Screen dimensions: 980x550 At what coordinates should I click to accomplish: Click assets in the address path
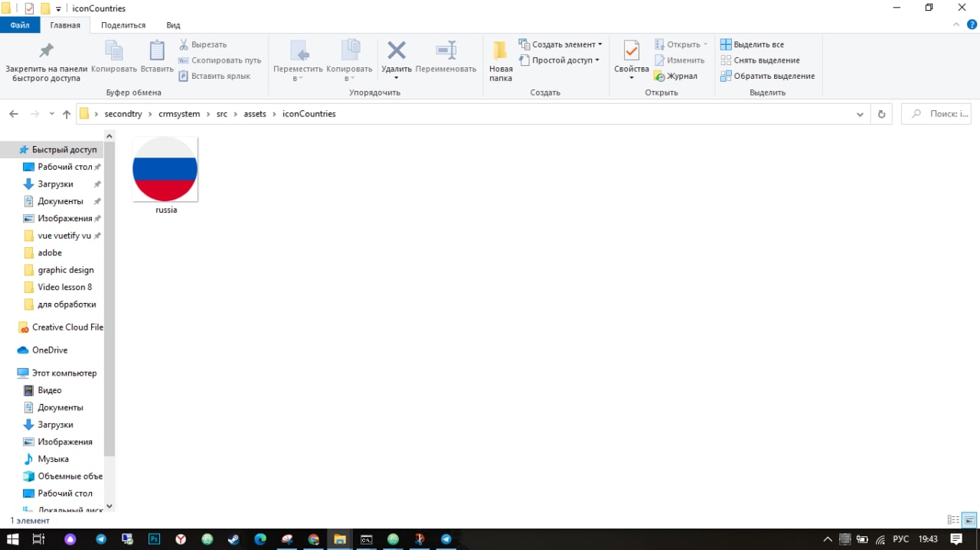[255, 114]
